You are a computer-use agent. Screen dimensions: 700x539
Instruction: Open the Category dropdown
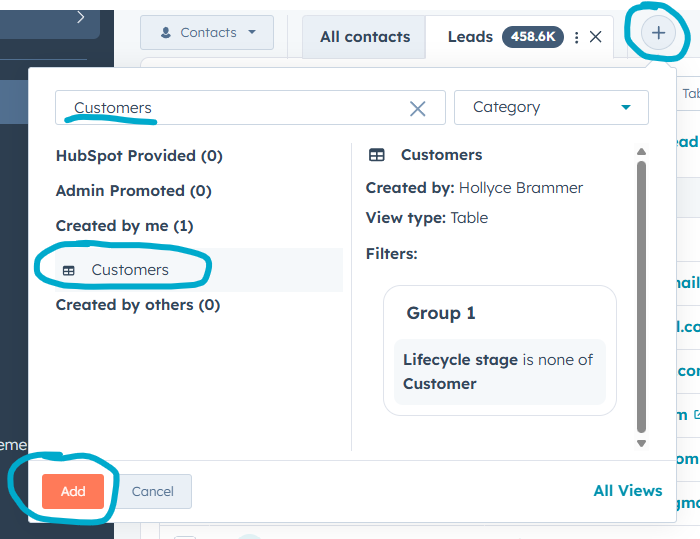(x=551, y=108)
